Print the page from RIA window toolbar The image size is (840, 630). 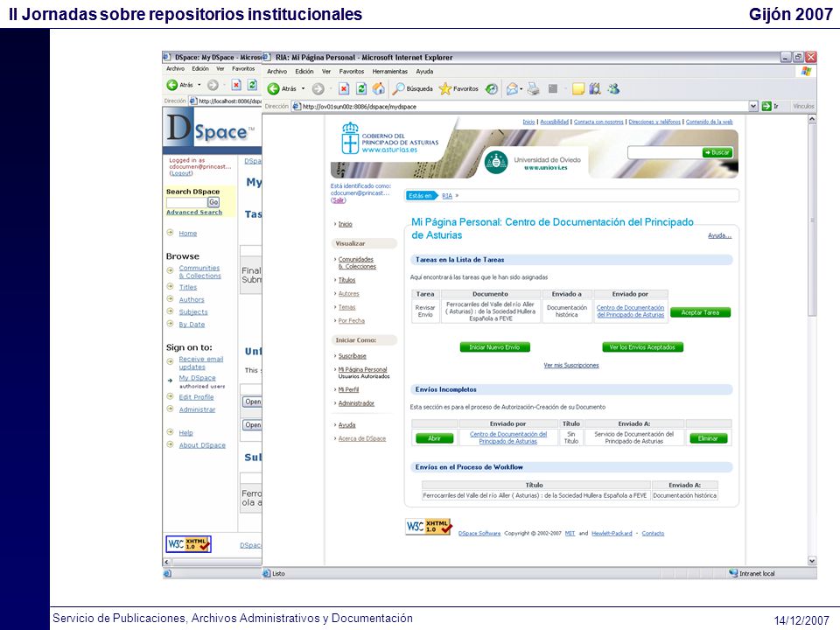[533, 89]
